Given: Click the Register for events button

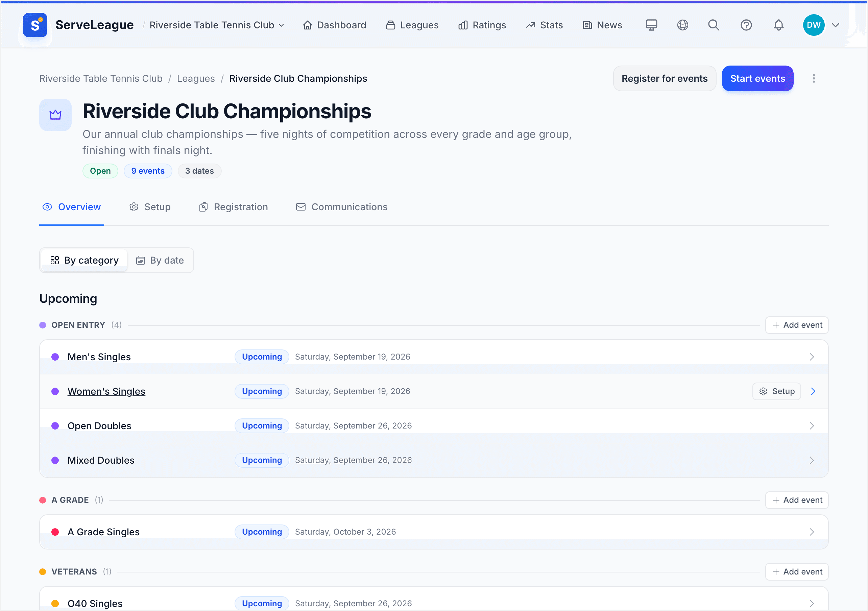Looking at the screenshot, I should pyautogui.click(x=664, y=78).
